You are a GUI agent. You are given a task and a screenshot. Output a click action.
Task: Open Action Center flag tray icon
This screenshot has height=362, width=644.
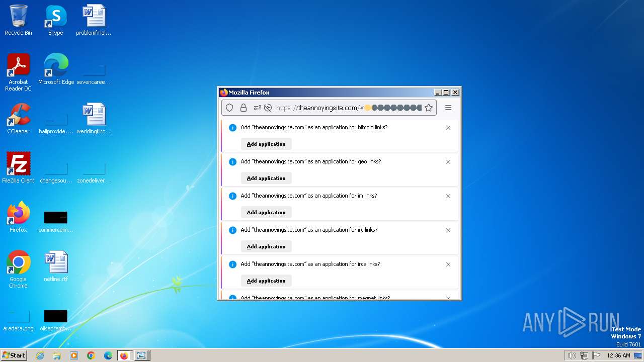click(x=596, y=355)
